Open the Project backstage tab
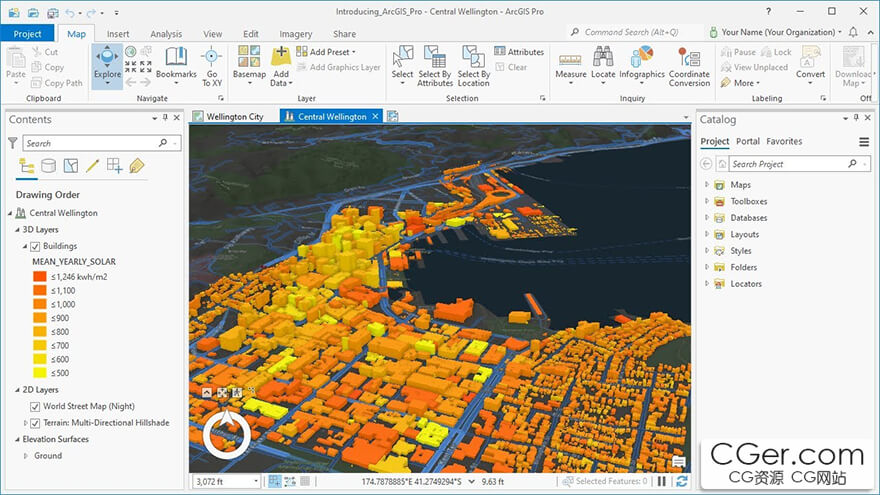880x495 pixels. point(28,34)
